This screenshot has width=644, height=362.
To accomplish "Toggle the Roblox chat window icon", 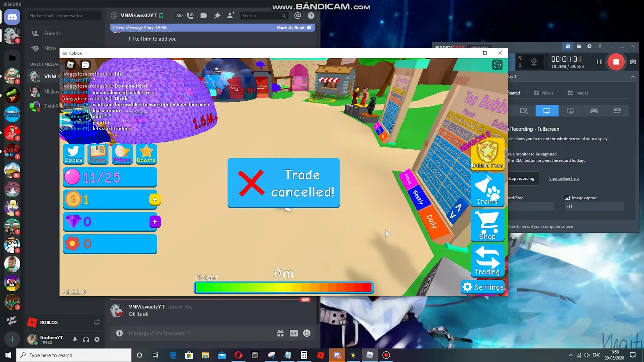I will tap(85, 65).
